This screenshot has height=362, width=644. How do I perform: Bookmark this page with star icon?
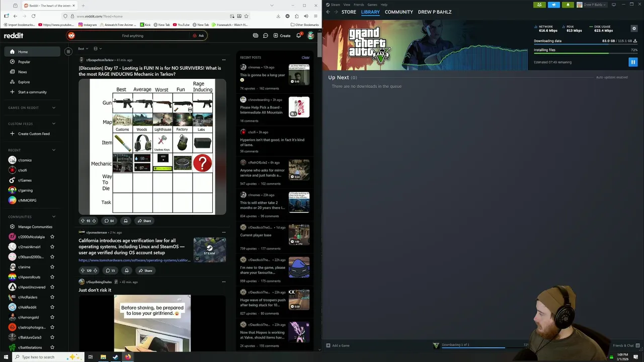[x=247, y=16]
